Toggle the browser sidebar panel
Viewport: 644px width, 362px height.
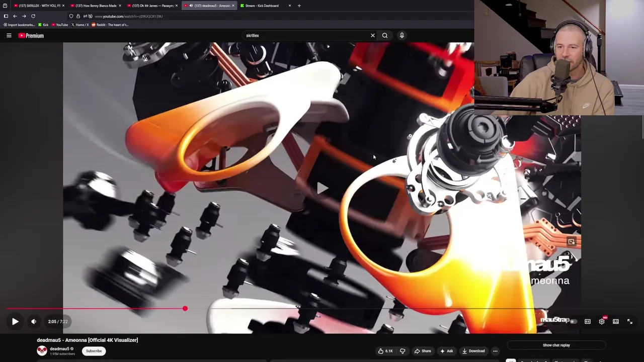click(6, 16)
